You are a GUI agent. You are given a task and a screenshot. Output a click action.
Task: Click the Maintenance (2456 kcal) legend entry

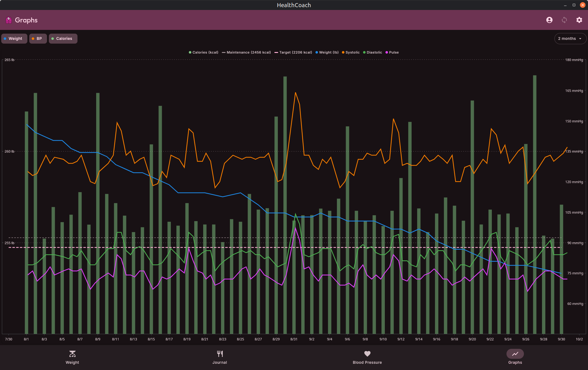pyautogui.click(x=246, y=52)
